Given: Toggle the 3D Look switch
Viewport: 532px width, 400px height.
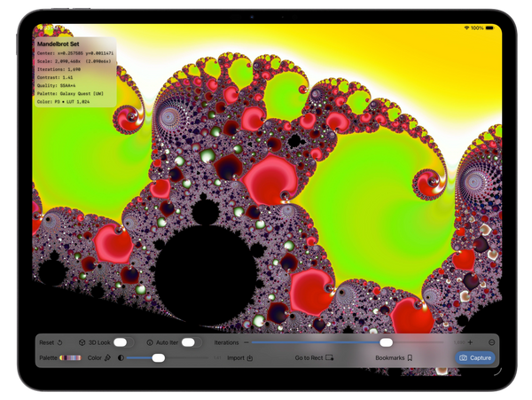Looking at the screenshot, I should point(123,342).
